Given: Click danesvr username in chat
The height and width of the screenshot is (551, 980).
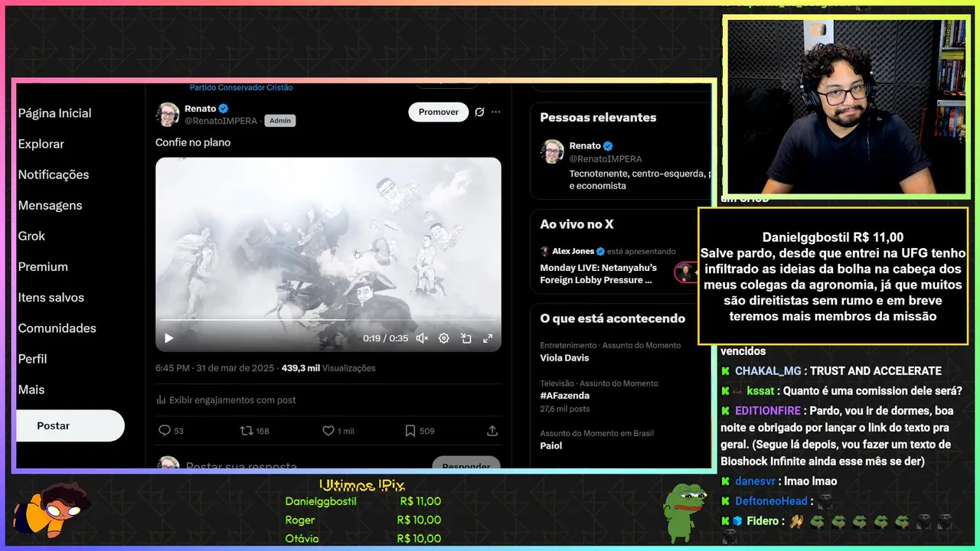Looking at the screenshot, I should pos(754,481).
